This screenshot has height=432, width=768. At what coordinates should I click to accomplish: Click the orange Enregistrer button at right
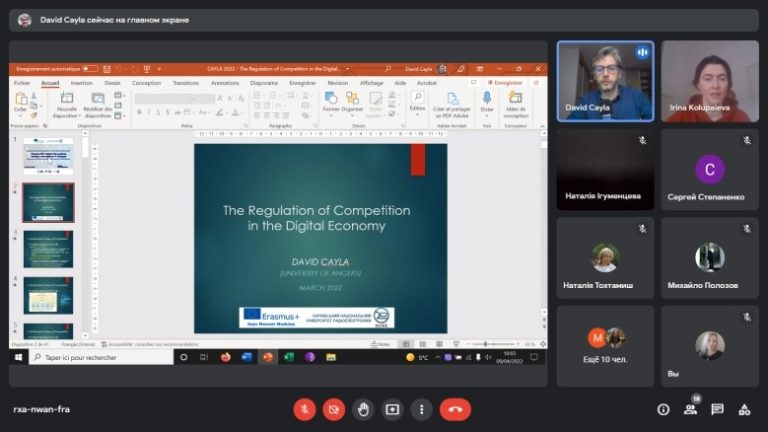[505, 83]
